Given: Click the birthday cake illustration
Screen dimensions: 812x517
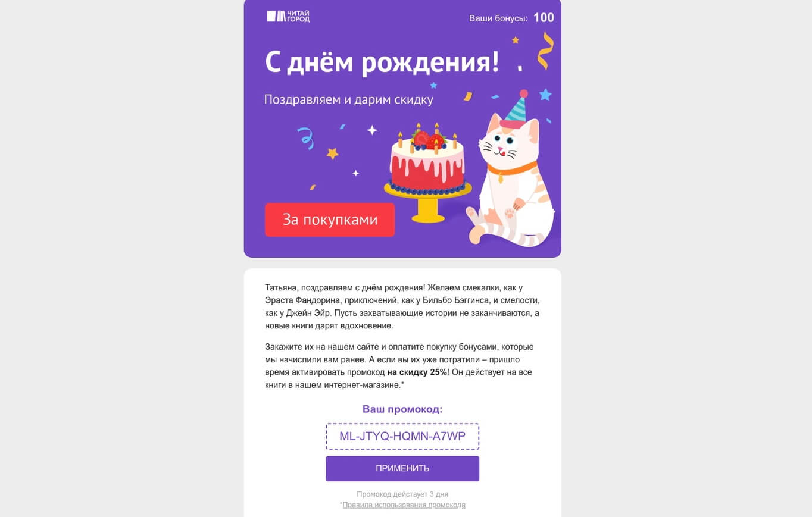Looking at the screenshot, I should point(427,173).
